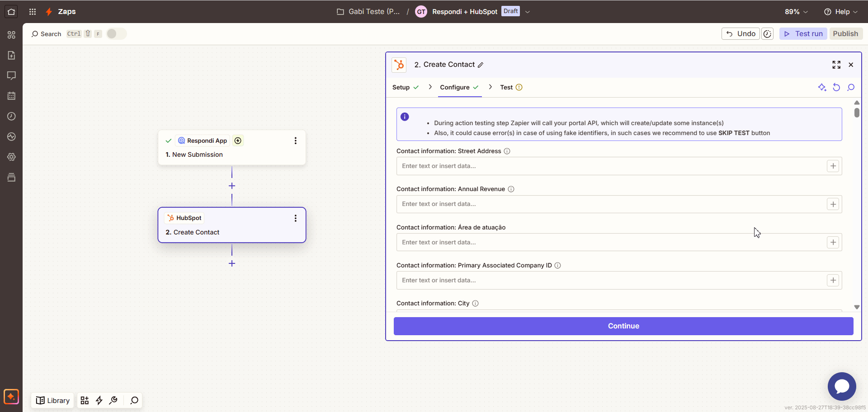Toggle the switch next to Search
The height and width of the screenshot is (412, 868).
tap(116, 34)
